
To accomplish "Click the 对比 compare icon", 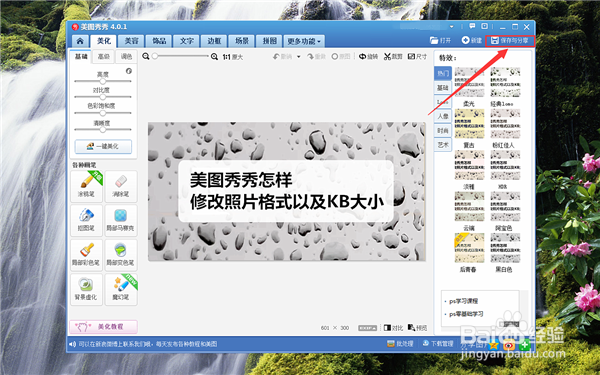I will coord(393,328).
